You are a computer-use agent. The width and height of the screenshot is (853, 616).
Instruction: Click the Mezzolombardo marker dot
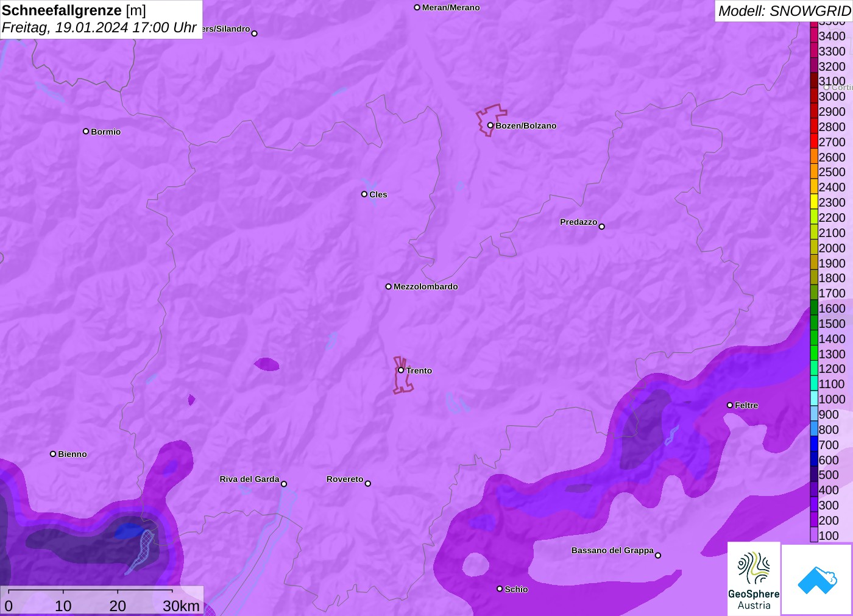[x=389, y=286]
